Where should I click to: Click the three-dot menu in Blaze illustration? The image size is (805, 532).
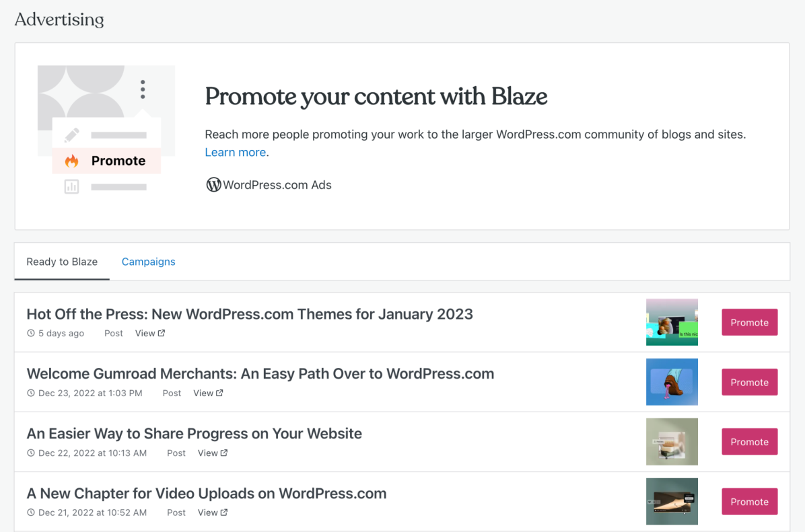click(x=143, y=89)
